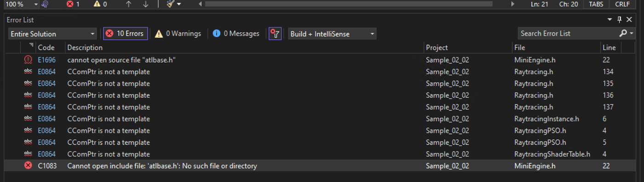Open the 100 % zoom dropdown
The height and width of the screenshot is (182, 644).
pyautogui.click(x=21, y=4)
